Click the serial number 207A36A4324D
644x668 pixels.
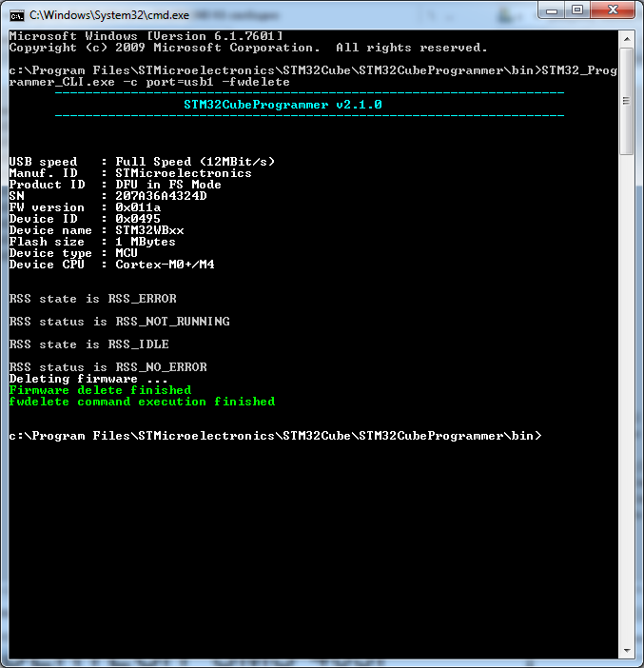click(161, 196)
